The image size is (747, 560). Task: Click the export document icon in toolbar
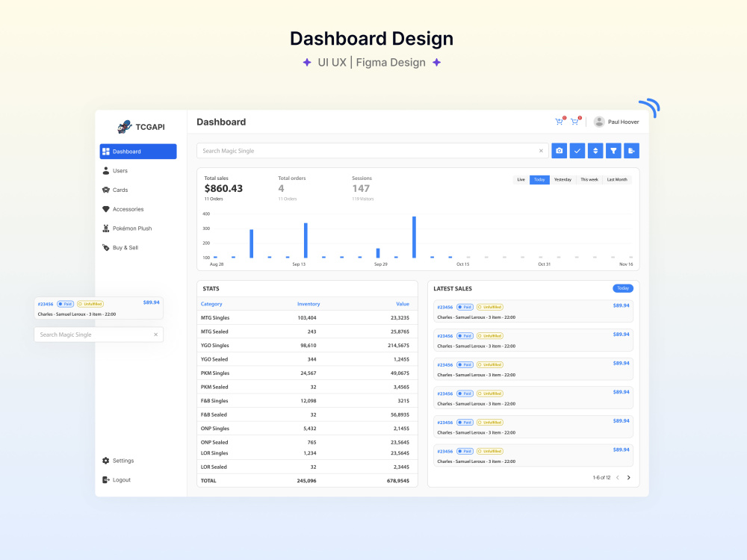[631, 150]
